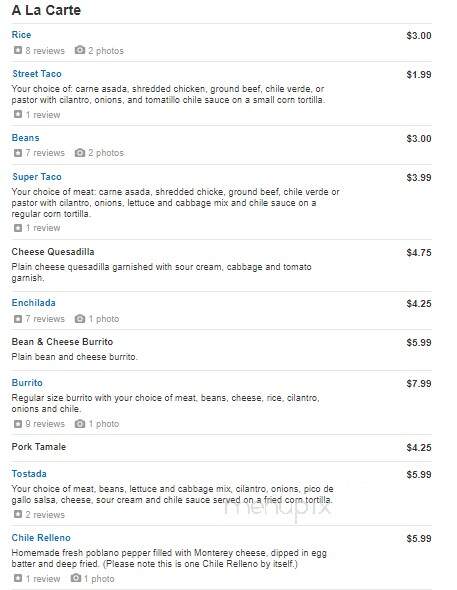Viewport: 457px width, 590px height.
Task: Click the review star icon under Street Taco
Action: pyautogui.click(x=18, y=114)
